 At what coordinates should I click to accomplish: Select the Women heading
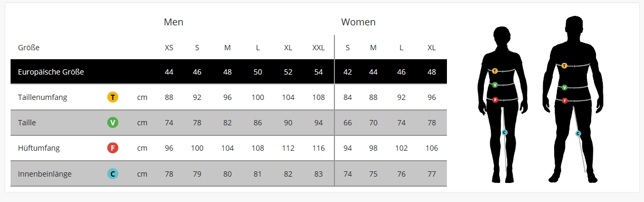(x=358, y=22)
